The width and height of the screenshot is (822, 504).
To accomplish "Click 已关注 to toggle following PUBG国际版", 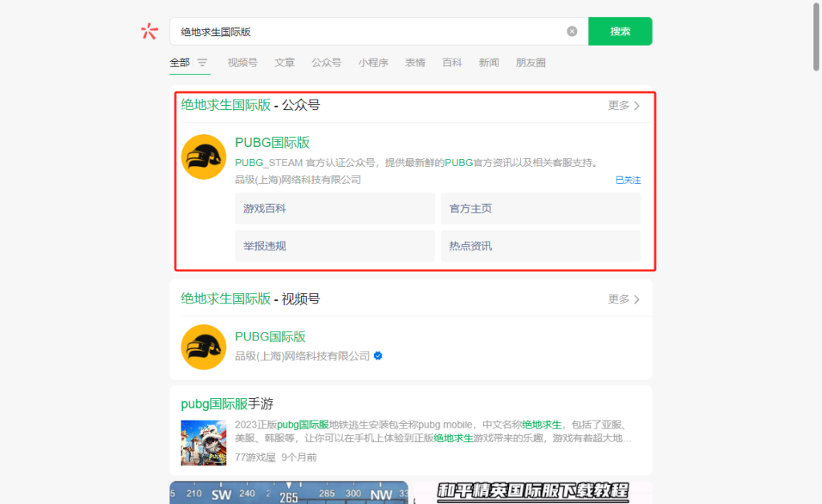I will tap(627, 180).
